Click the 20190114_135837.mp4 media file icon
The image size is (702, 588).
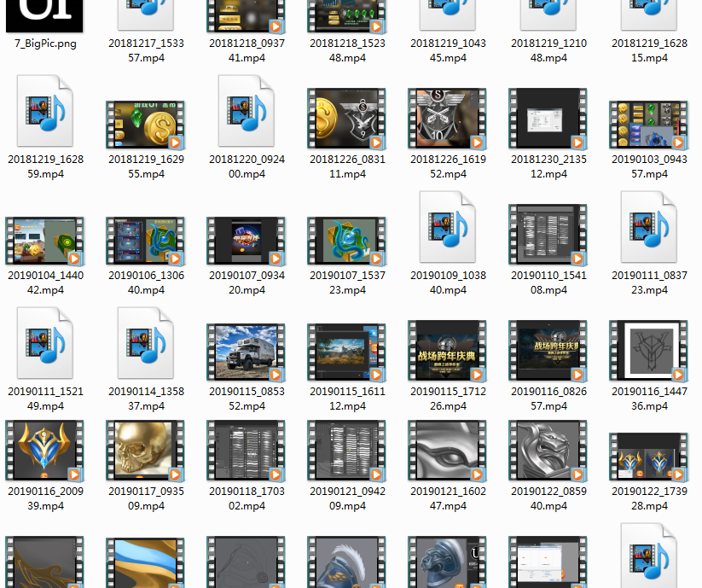point(145,343)
